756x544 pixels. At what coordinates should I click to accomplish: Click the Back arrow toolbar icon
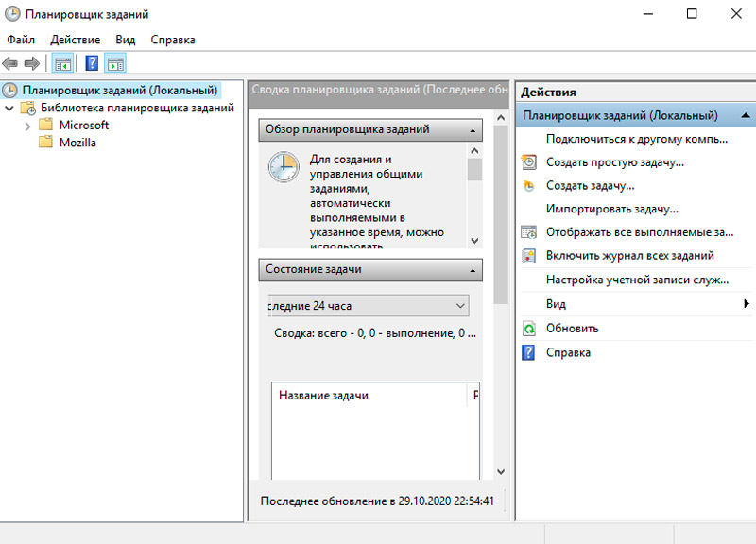10,63
